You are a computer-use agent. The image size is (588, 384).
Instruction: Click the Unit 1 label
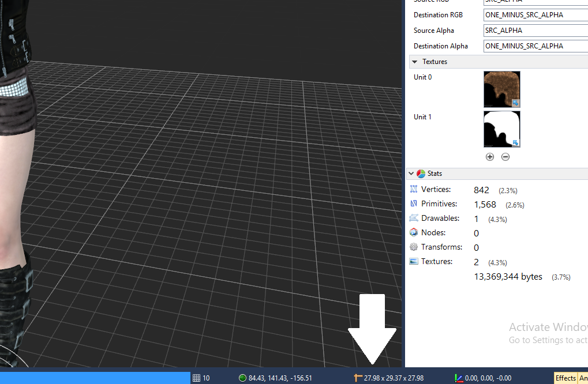(422, 117)
